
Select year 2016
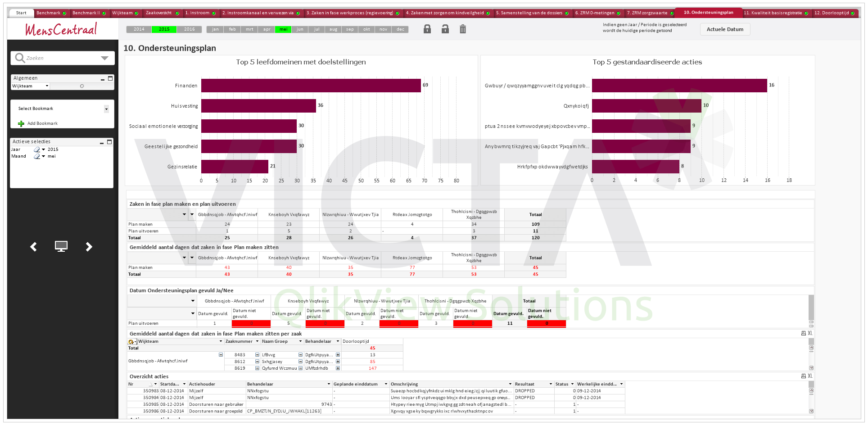point(190,29)
